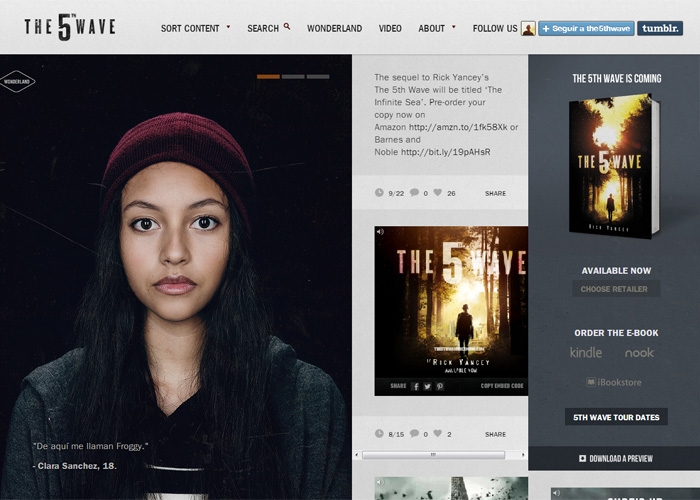This screenshot has width=700, height=500.
Task: Like the 8/15 post heart icon
Action: point(438,433)
